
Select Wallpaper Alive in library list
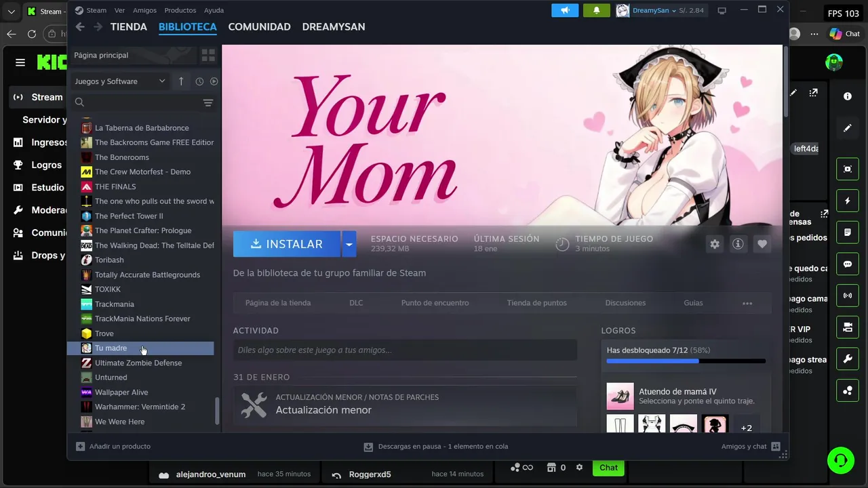tap(140, 392)
